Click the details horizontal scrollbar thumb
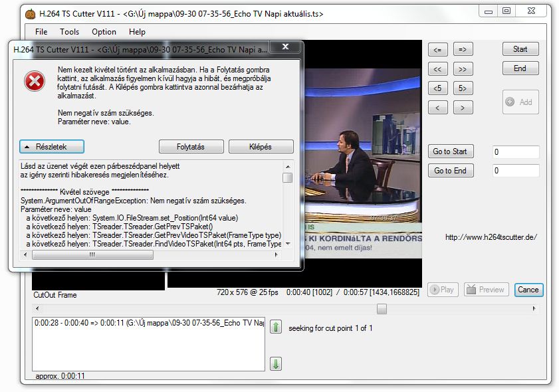559x392 pixels. [x=92, y=255]
